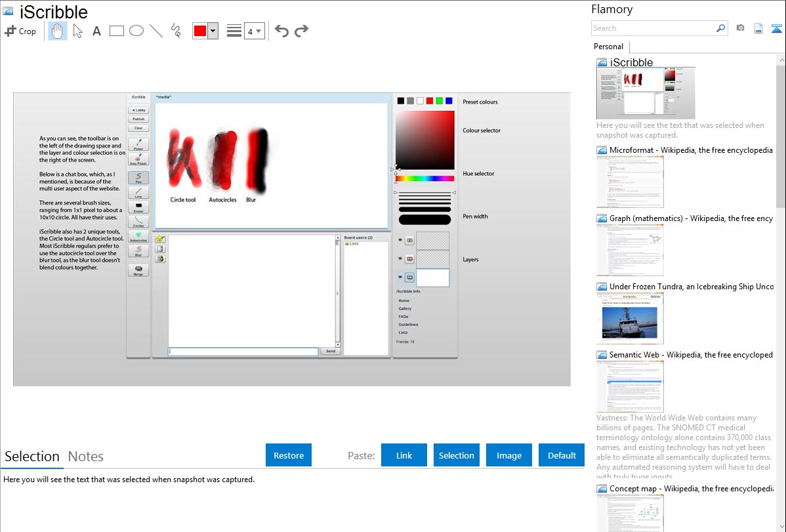Redo the last annotation
The image size is (786, 532).
tap(301, 31)
